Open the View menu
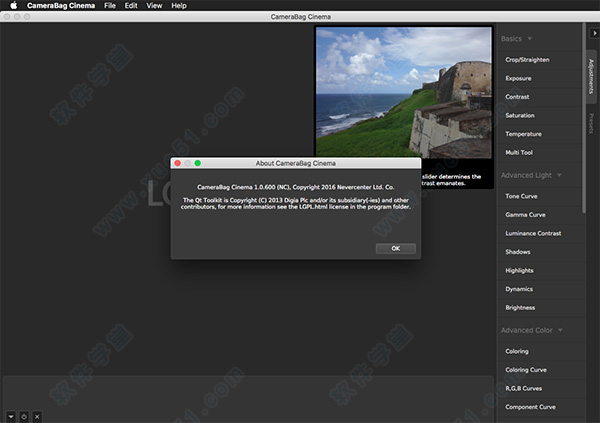This screenshot has height=423, width=600. click(x=154, y=5)
